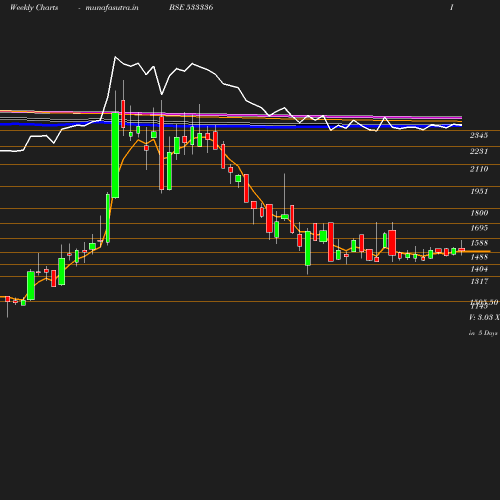Viewport: 500px width, 500px height.
Task: Click the "V: 3.03 X" volume text
Action: tap(484, 317)
